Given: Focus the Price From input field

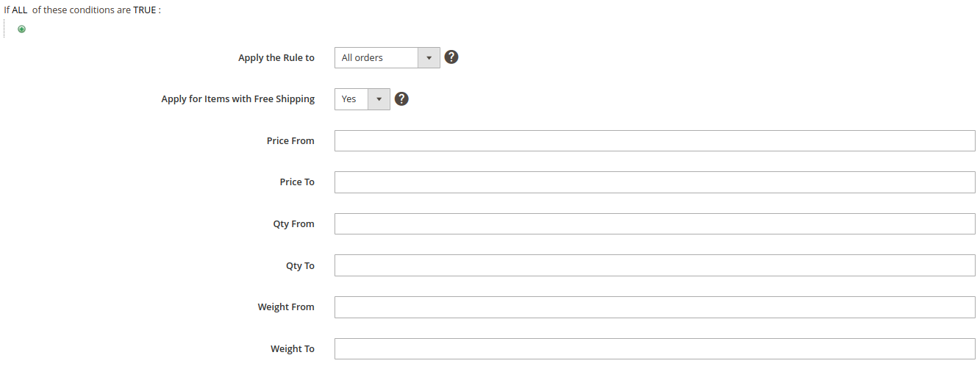Looking at the screenshot, I should coord(655,140).
